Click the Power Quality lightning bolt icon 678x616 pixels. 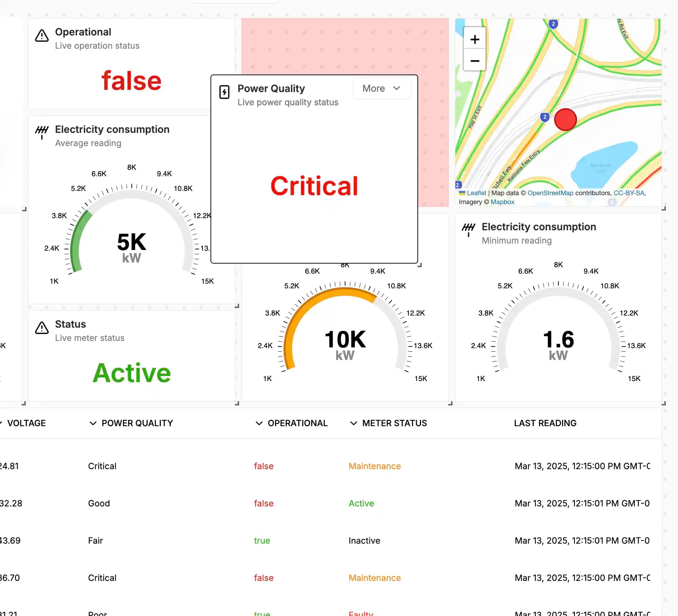[x=224, y=92]
